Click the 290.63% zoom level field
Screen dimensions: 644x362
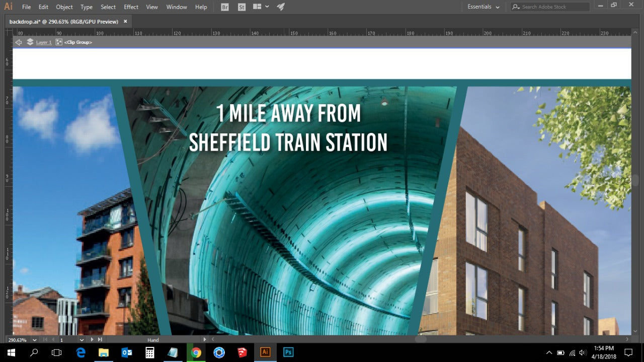[x=18, y=340]
